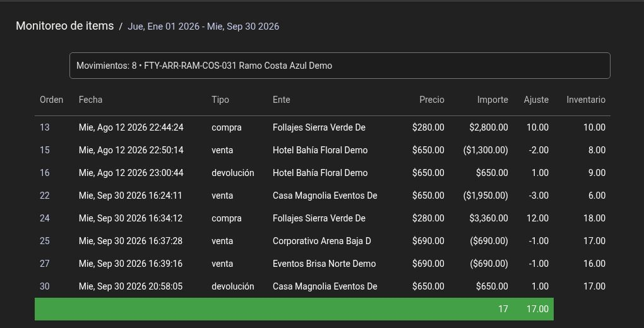Screen dimensions: 644x328
Task: Open order number 30 link
Action: [x=44, y=286]
